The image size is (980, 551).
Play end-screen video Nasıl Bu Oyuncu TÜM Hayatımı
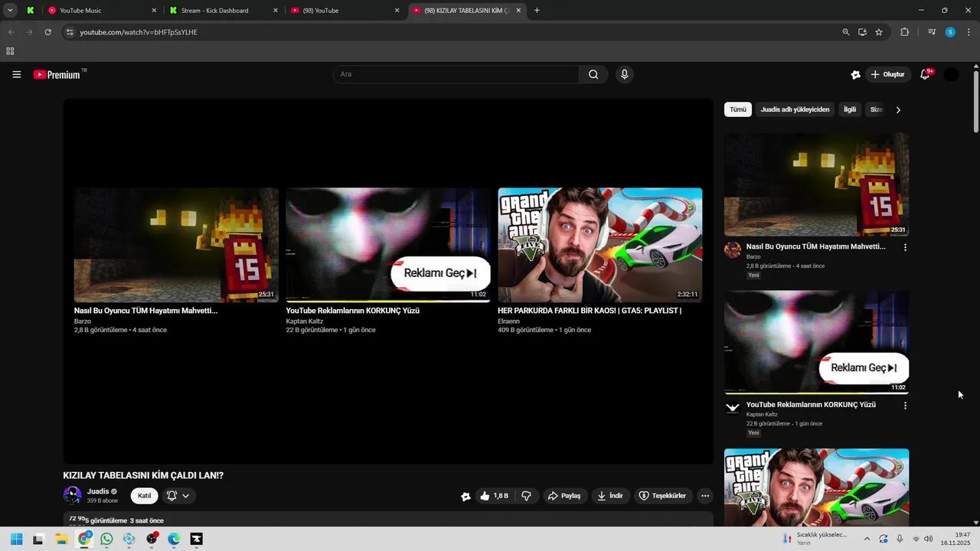pos(176,245)
